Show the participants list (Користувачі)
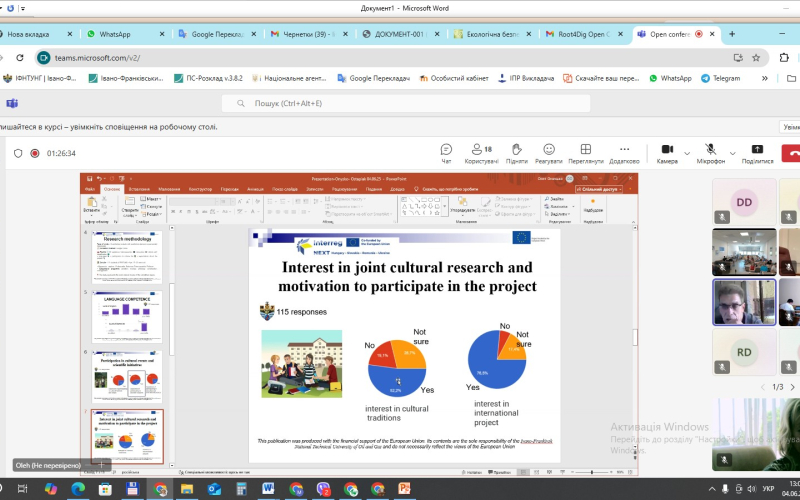The width and height of the screenshot is (800, 500). [x=481, y=154]
